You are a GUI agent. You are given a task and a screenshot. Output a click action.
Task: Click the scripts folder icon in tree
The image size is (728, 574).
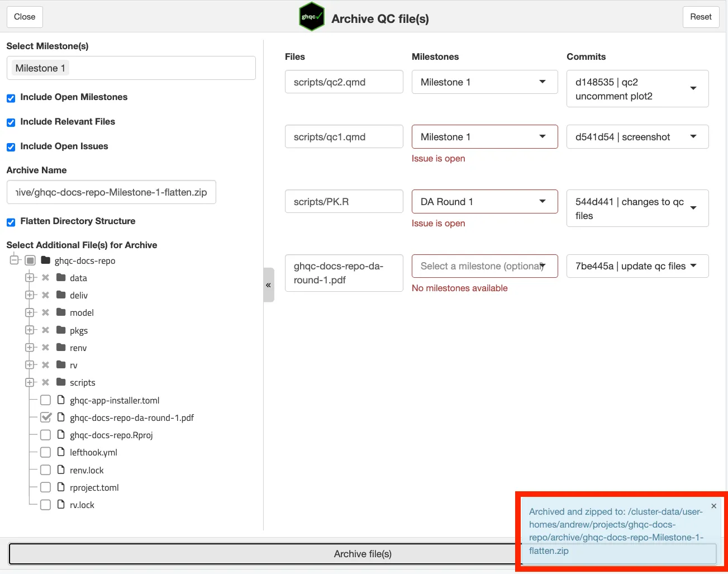61,382
